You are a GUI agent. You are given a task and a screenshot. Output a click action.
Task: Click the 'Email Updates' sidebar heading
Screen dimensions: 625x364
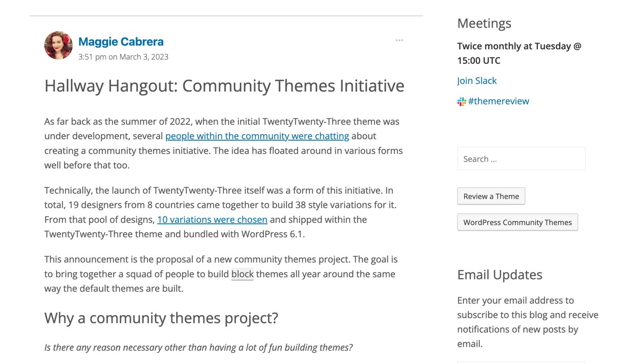coord(499,274)
